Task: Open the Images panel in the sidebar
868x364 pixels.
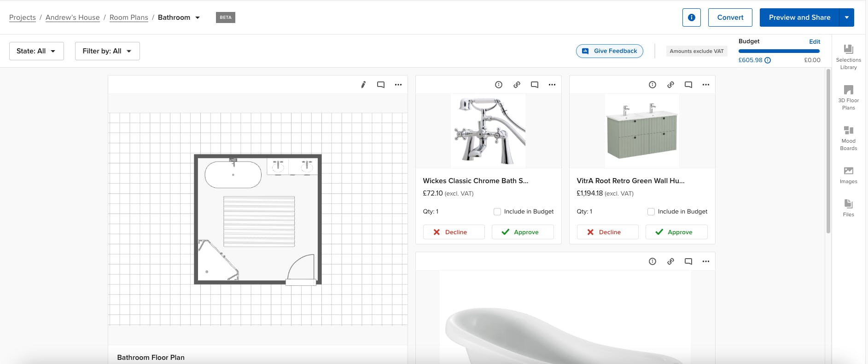Action: click(848, 175)
